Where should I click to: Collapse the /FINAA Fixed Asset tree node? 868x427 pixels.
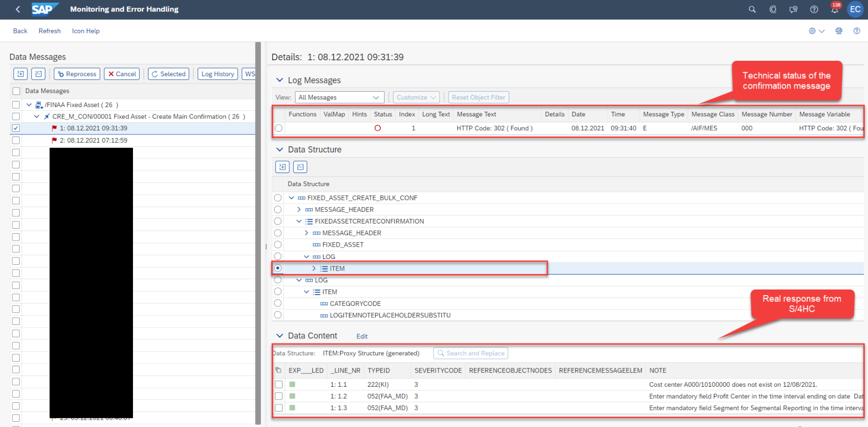29,105
